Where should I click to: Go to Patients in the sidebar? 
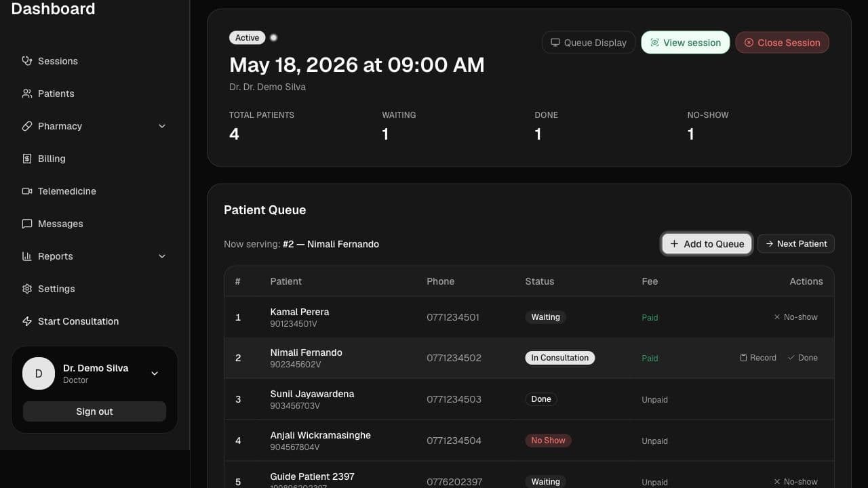tap(95, 94)
